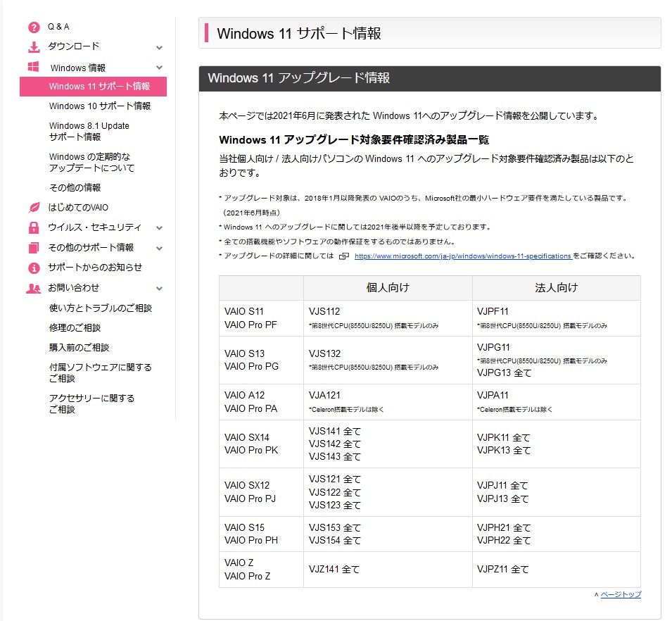Click the VAIO S15 row label
The image size is (672, 621).
(244, 527)
